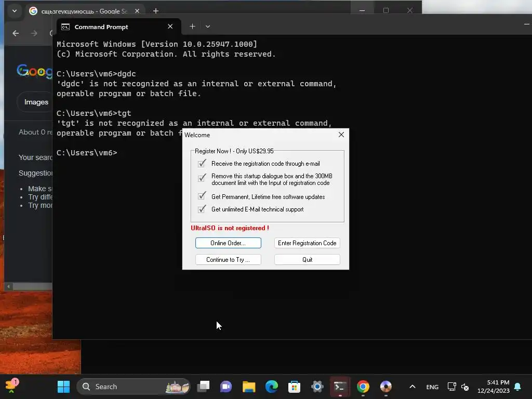532x399 pixels.
Task: Click Chrome horizontal scrollbar left arrow
Action: 8,287
